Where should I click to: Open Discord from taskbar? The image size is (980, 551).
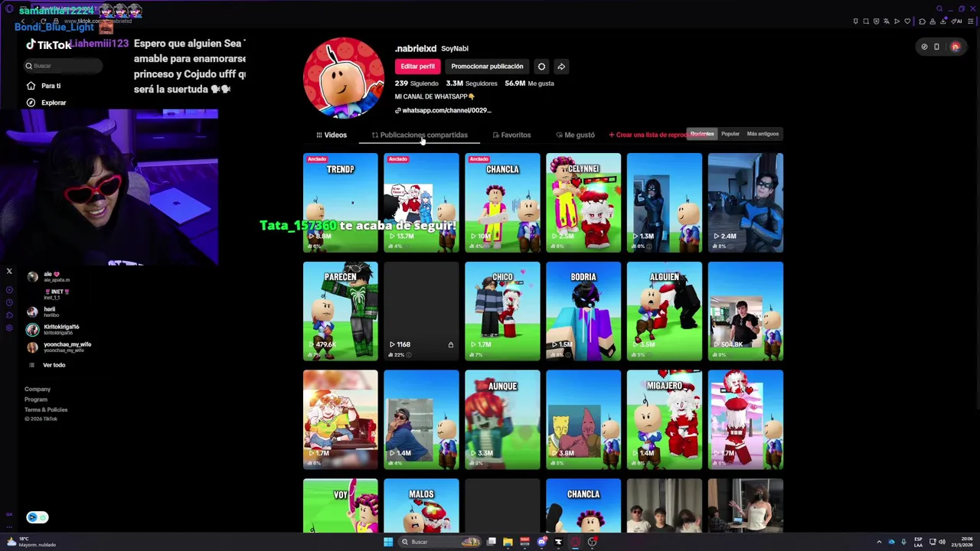click(x=541, y=542)
